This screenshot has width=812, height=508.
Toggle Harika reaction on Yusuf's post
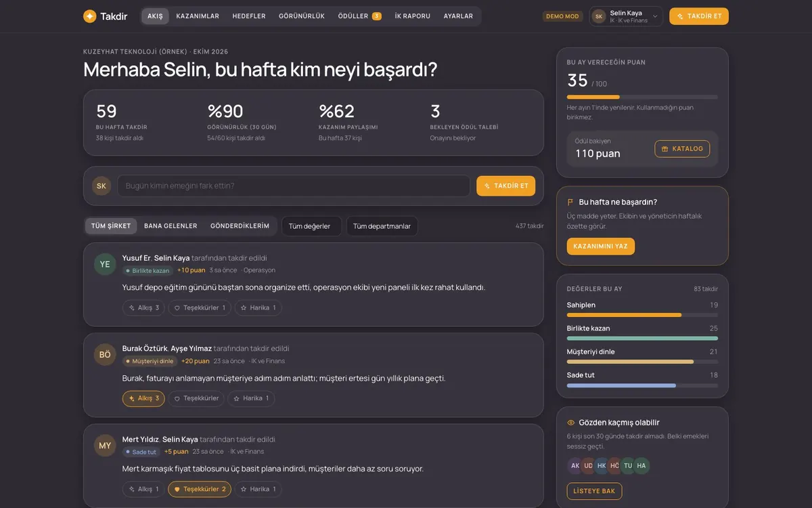258,308
